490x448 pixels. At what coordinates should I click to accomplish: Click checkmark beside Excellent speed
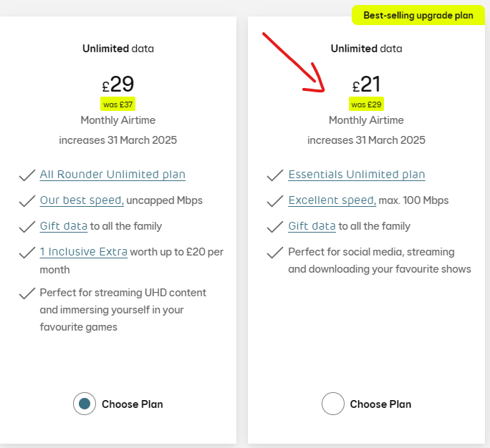tap(275, 201)
